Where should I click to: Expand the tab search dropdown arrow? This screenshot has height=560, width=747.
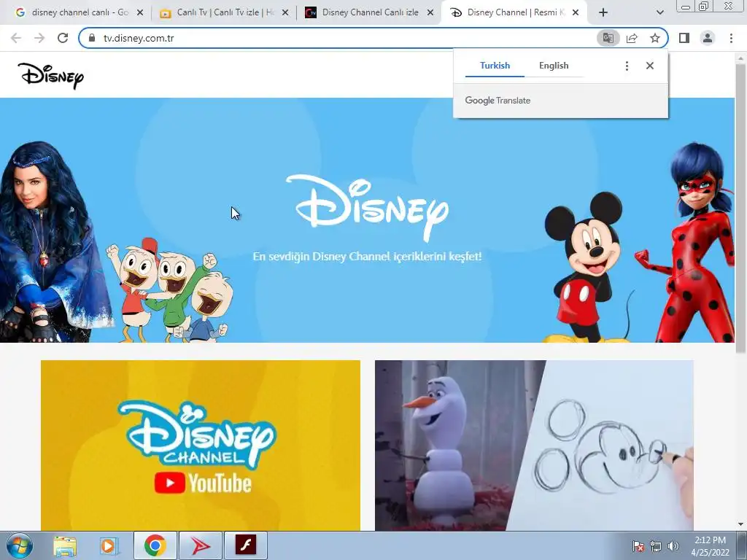[x=659, y=13]
